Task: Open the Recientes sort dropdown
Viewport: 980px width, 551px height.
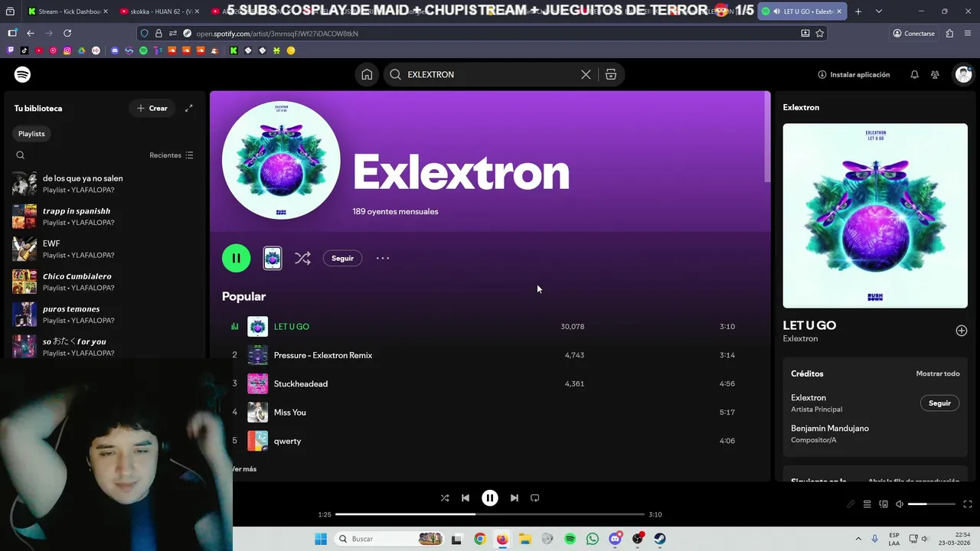Action: [171, 155]
